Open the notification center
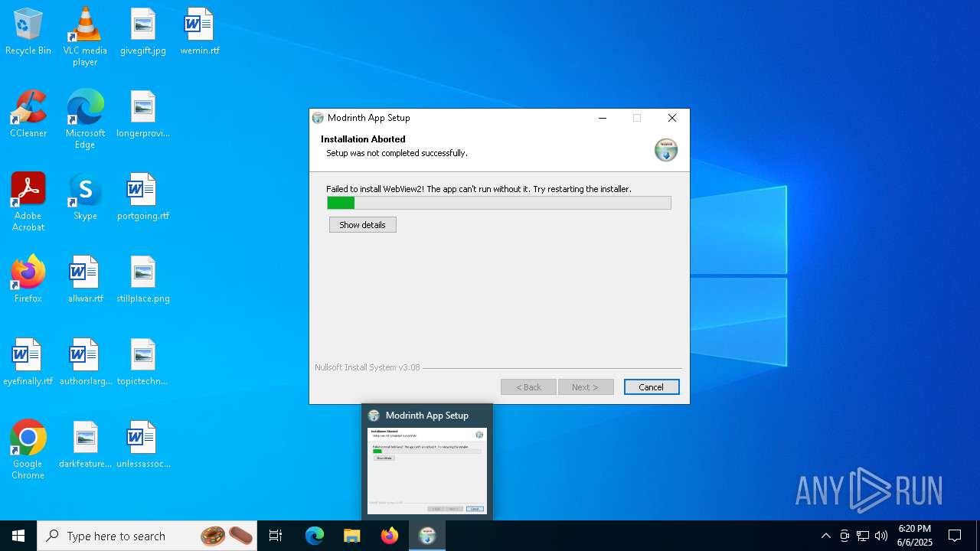This screenshot has height=551, width=980. click(x=955, y=536)
